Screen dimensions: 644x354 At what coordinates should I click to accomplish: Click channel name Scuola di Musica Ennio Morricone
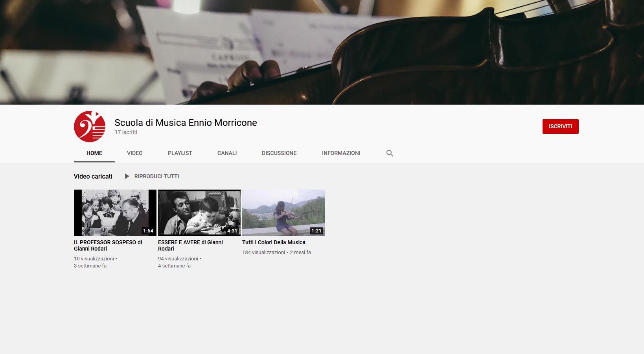[186, 123]
